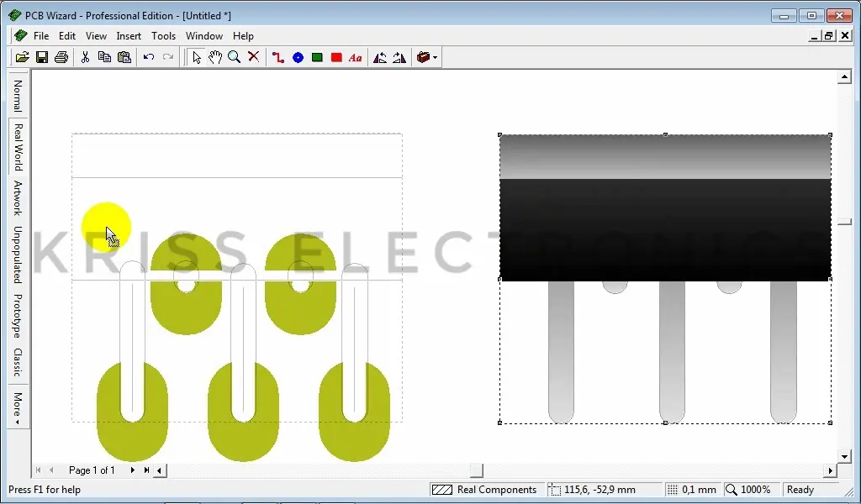Cut selection with the scissors icon
The image size is (861, 504).
click(x=85, y=57)
